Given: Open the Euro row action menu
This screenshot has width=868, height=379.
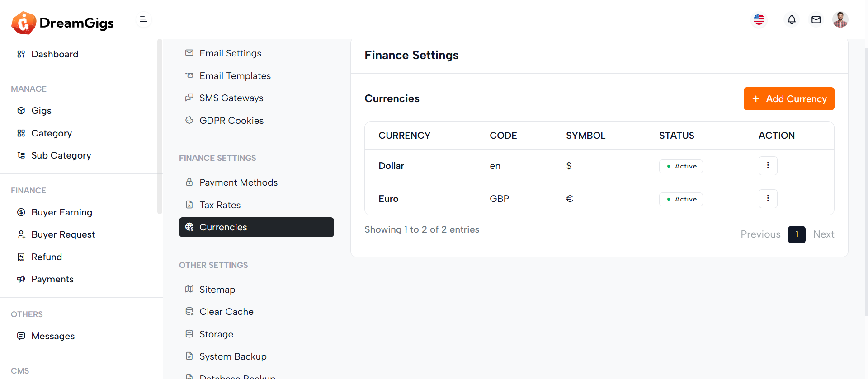Looking at the screenshot, I should click(768, 199).
